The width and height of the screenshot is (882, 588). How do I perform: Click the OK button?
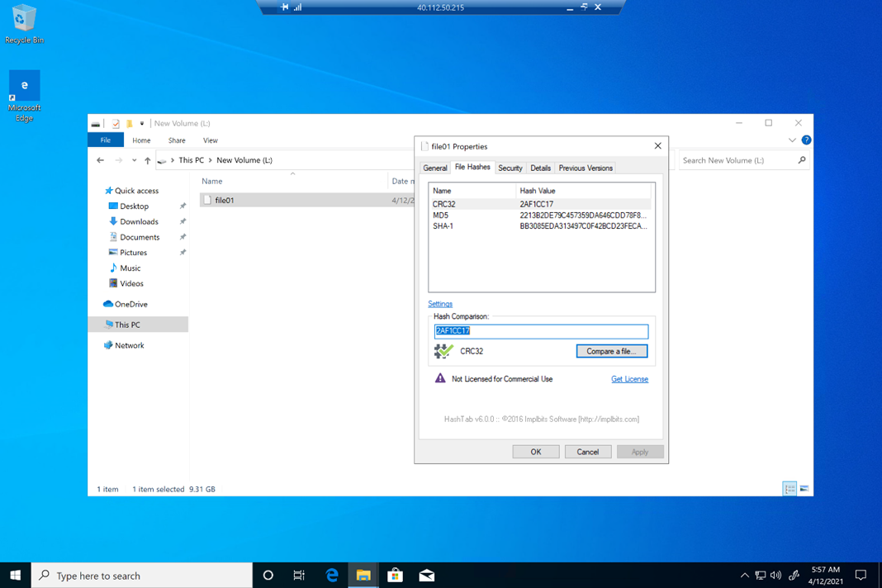535,452
